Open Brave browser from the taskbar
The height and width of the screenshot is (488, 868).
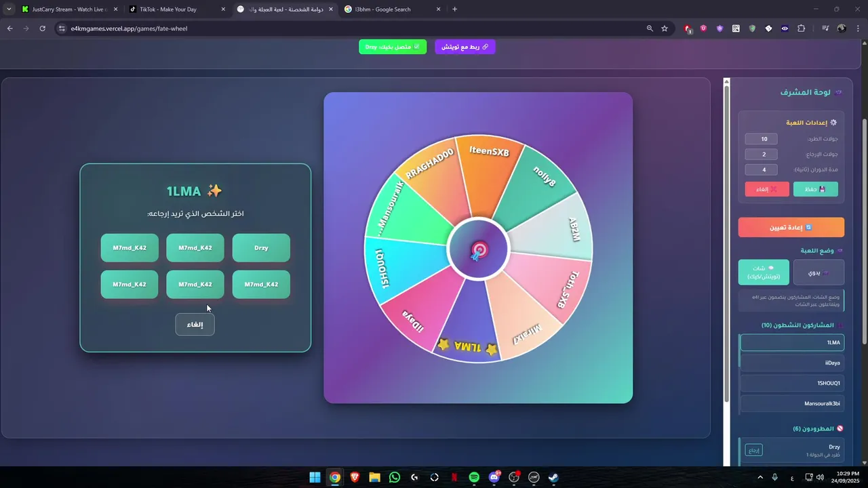(355, 477)
